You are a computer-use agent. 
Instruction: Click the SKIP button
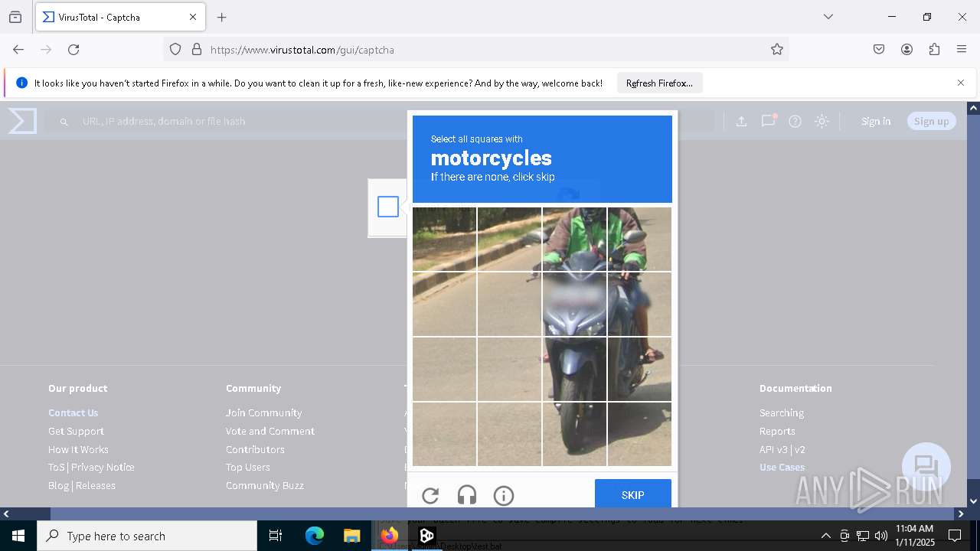633,494
